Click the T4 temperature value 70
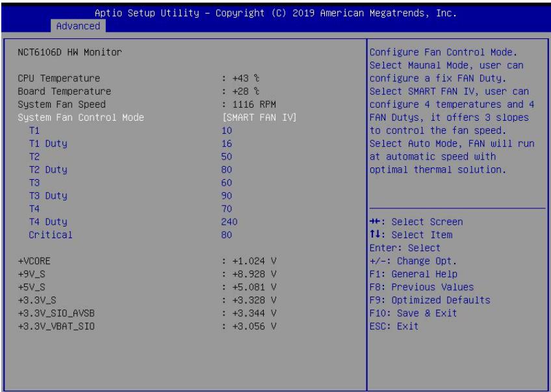This screenshot has height=392, width=551. click(x=227, y=209)
